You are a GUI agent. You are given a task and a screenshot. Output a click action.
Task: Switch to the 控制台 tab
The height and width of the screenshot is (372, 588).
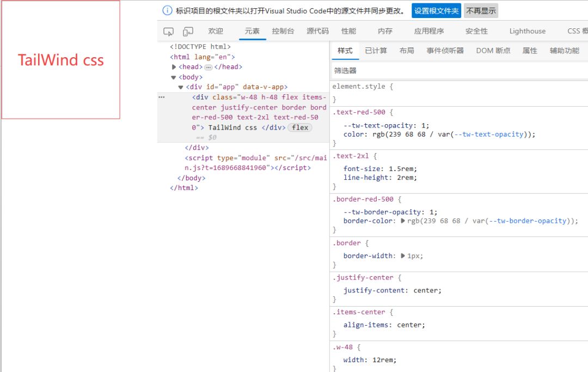tap(283, 31)
